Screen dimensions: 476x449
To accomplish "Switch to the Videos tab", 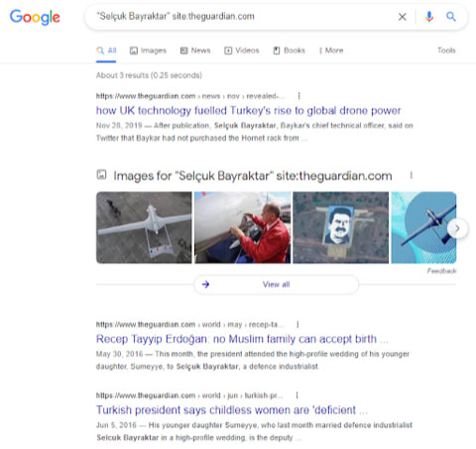I will (242, 51).
